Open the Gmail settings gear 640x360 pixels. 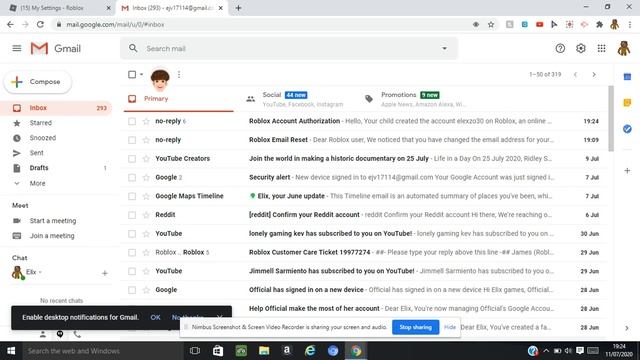(x=580, y=49)
